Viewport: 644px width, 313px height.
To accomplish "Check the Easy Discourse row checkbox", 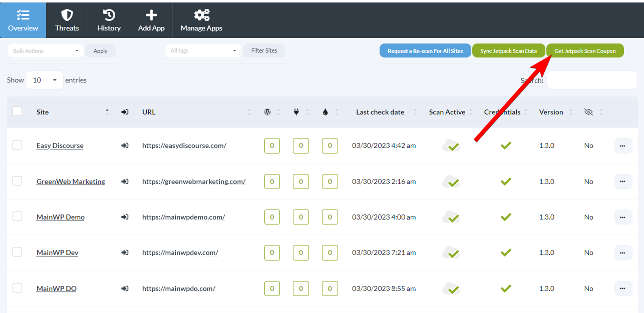I will pos(17,144).
